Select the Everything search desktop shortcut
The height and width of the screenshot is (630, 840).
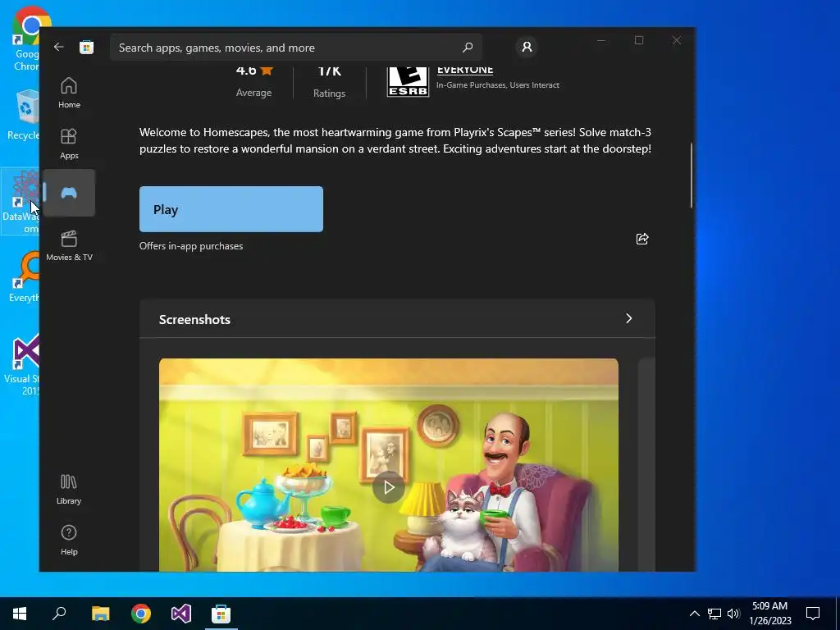[x=24, y=277]
